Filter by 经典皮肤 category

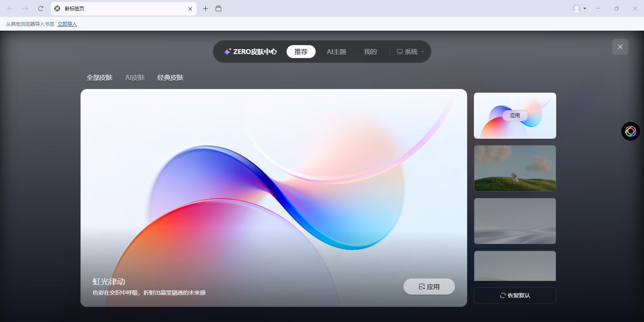coord(170,77)
